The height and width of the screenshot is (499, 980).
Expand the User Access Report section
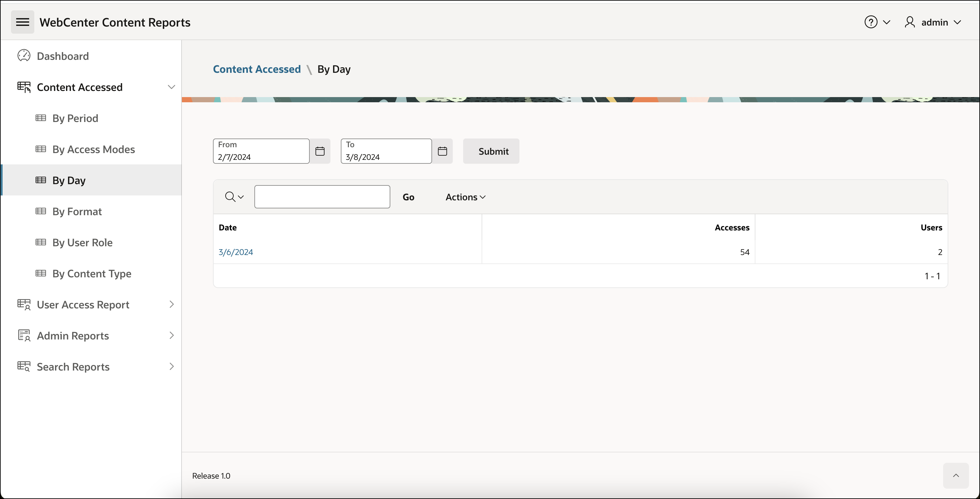pos(172,304)
